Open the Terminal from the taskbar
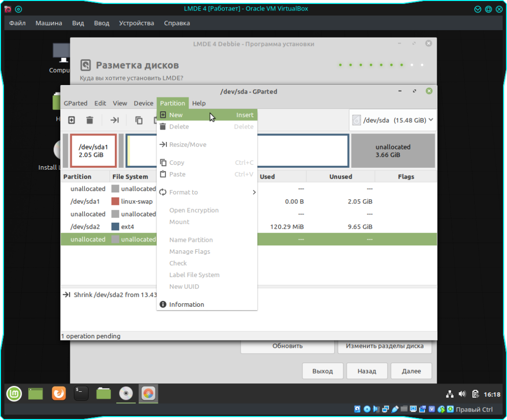507x420 pixels. 81,394
